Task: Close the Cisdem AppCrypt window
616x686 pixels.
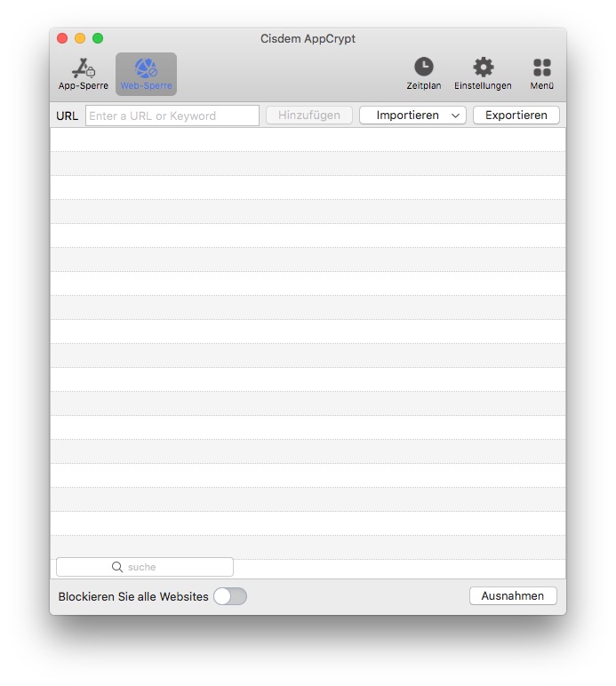Action: 62,38
